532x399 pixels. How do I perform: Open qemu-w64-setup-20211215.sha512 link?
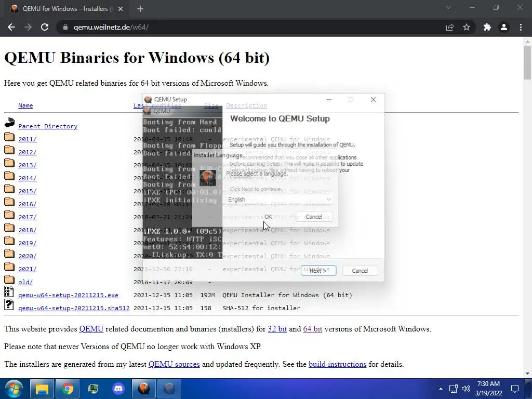pyautogui.click(x=74, y=308)
